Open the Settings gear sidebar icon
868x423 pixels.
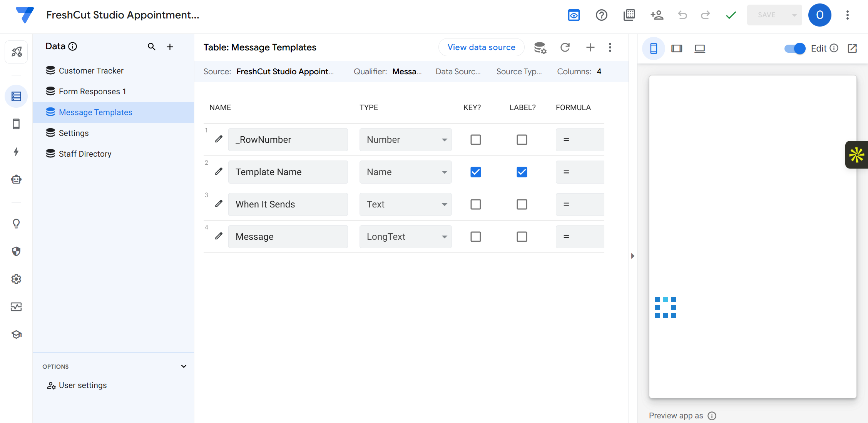pos(16,279)
